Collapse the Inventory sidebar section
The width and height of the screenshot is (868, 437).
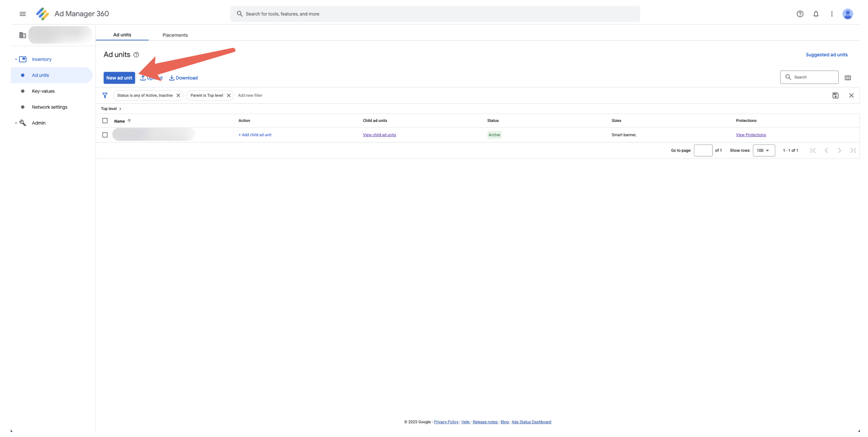pos(16,59)
